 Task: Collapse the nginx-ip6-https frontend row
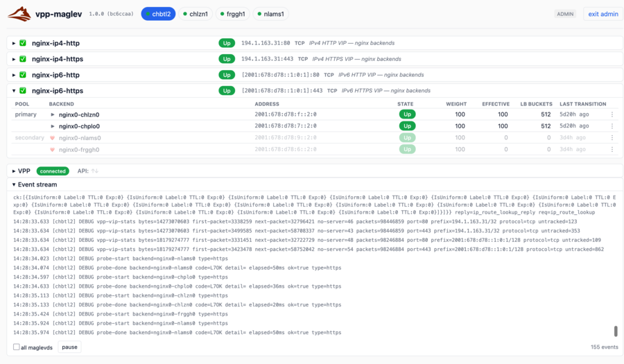(x=14, y=91)
